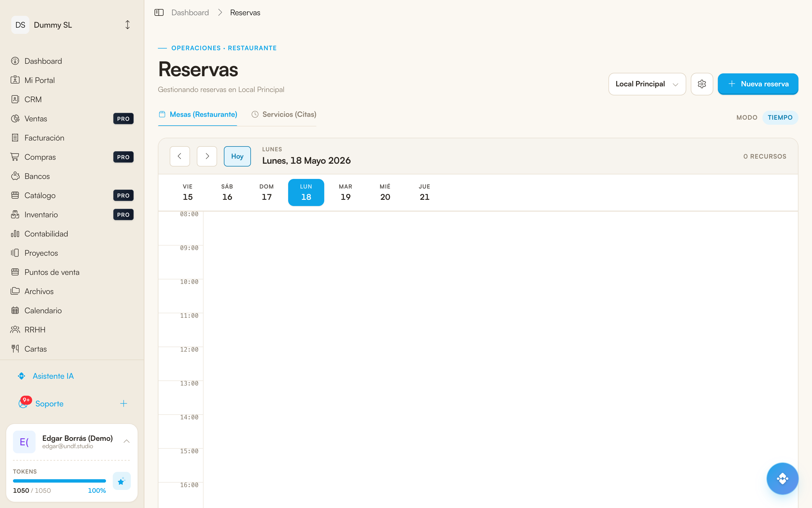Select SÁB 16 day tab

(x=227, y=192)
